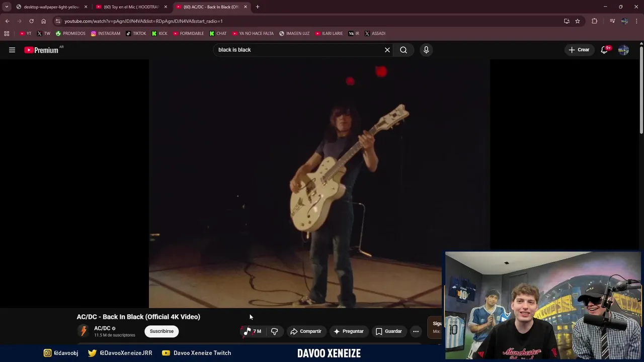Clear the search text with the X icon
644x362 pixels.
pyautogui.click(x=387, y=50)
